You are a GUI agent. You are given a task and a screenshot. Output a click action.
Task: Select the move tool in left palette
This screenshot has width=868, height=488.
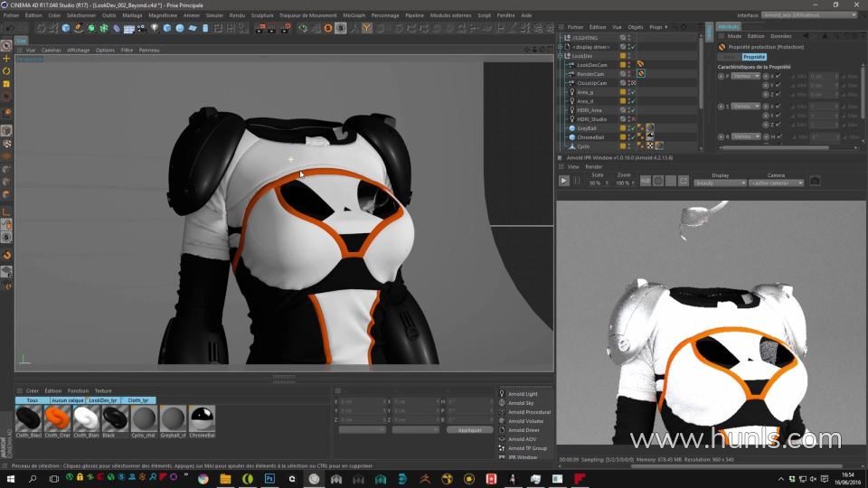click(6, 58)
